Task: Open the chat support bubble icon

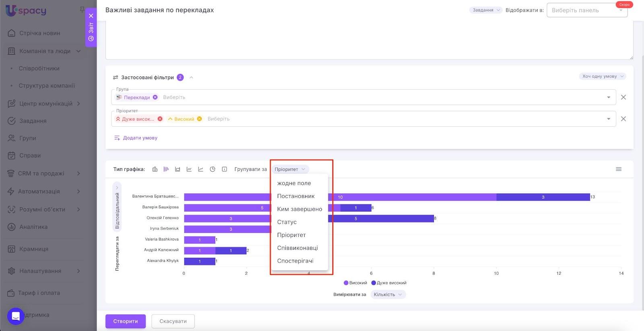Action: (x=16, y=316)
